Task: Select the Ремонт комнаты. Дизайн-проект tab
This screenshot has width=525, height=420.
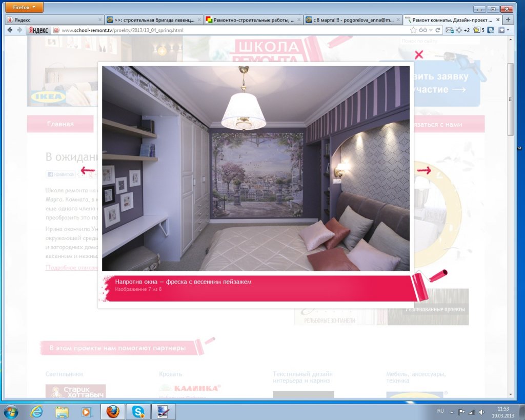Action: coord(452,20)
